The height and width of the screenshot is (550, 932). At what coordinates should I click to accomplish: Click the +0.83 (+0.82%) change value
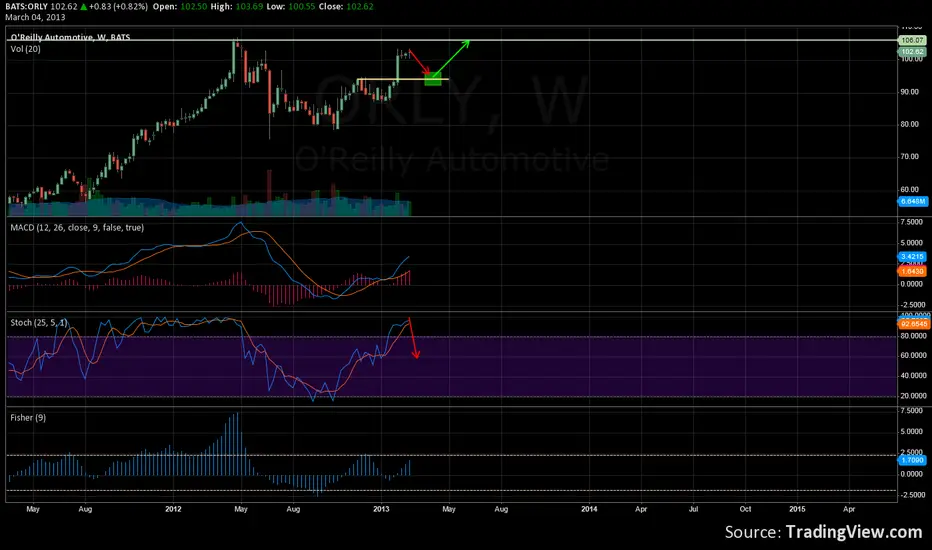118,7
